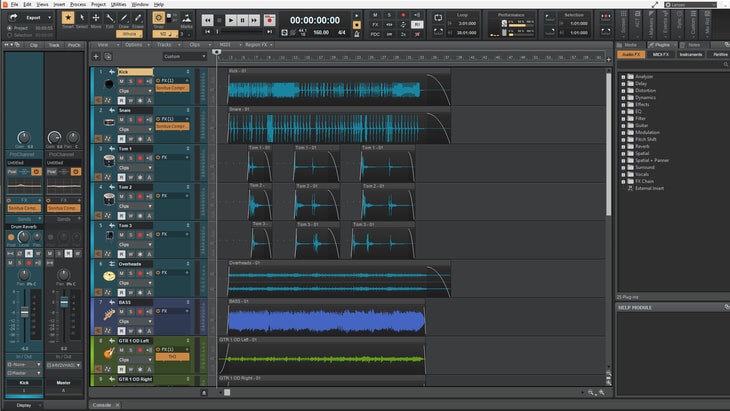
Task: Open BASS track Clips dropdown
Action: [x=135, y=321]
